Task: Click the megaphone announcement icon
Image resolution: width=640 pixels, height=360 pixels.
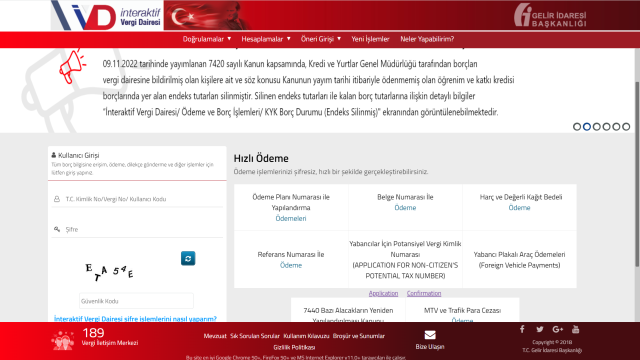Action: click(x=72, y=67)
